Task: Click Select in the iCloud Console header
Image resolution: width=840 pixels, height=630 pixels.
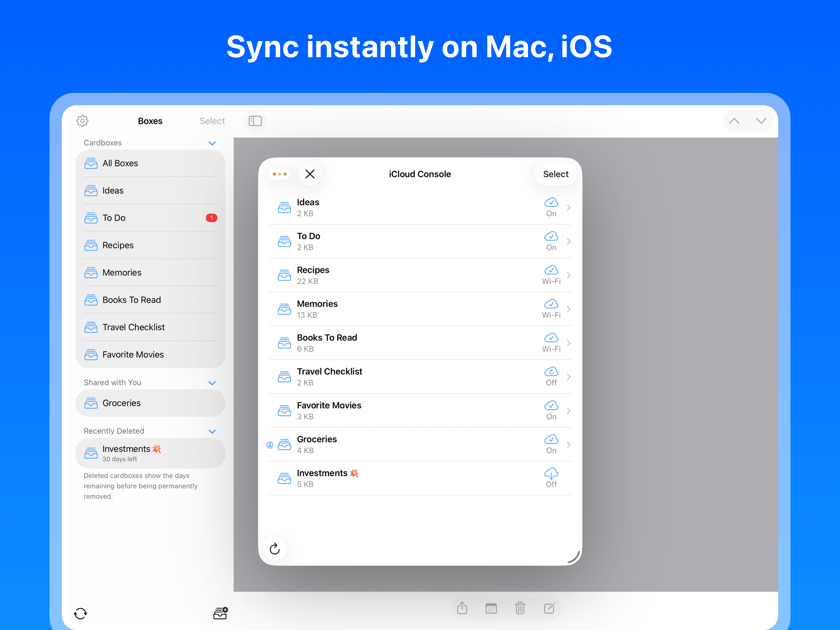Action: [556, 174]
